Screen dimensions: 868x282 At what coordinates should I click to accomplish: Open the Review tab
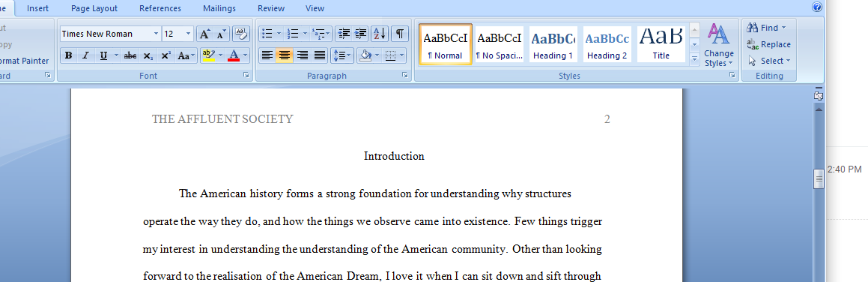271,8
